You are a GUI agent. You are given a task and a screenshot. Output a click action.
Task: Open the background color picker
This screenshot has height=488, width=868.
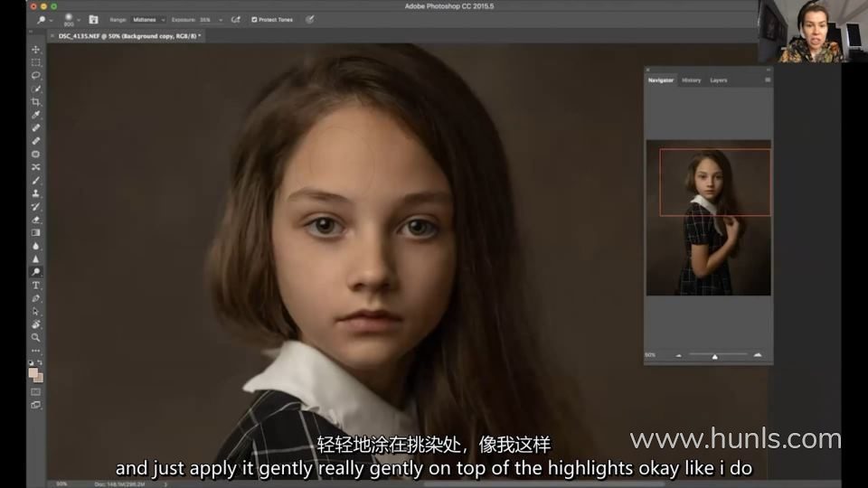click(39, 379)
